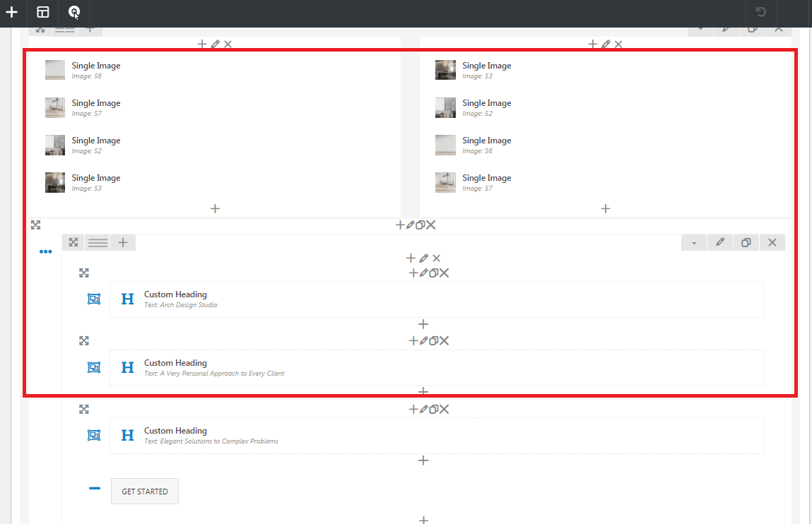Screen dimensions: 812x524
Task: Select Single Image 57 in left column
Action: coord(215,107)
